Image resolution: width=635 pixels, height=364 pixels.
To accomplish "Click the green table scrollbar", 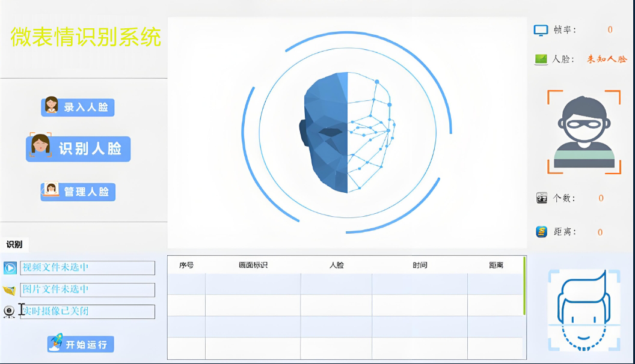I will 524,286.
